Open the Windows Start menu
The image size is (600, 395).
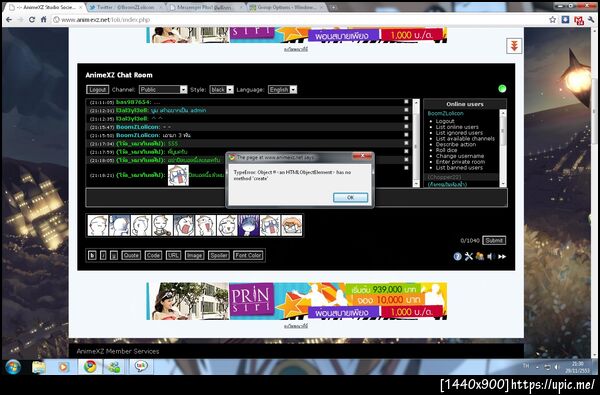tap(13, 367)
